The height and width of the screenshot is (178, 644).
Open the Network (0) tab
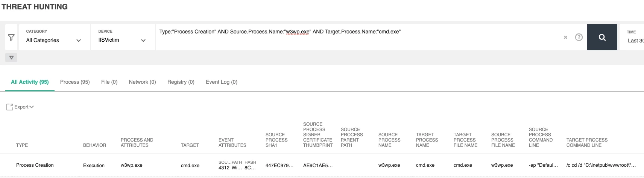point(142,82)
